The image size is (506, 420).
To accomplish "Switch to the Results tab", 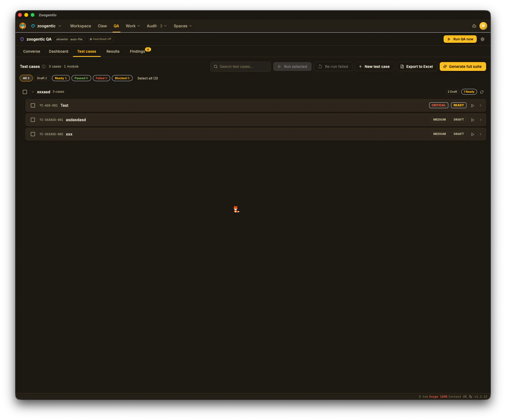I will (113, 51).
